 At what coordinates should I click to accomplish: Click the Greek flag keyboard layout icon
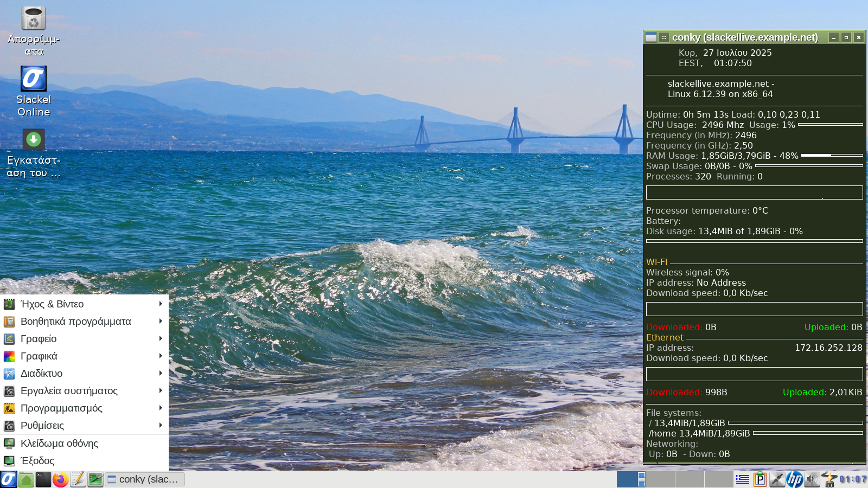tap(742, 479)
